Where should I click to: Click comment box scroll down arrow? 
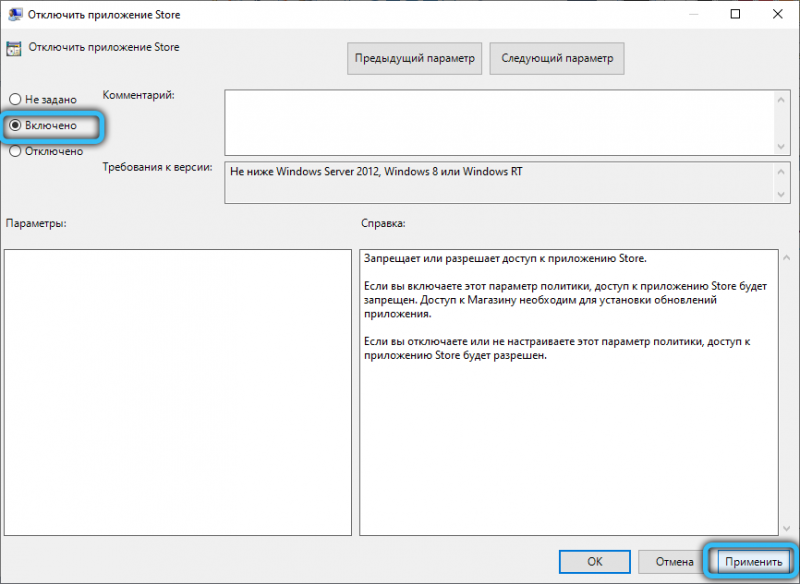click(781, 146)
